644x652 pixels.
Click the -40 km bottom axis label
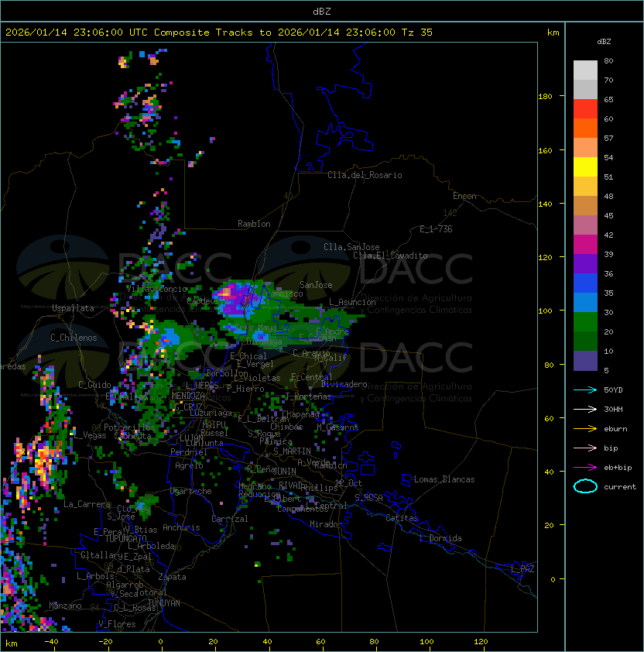tap(51, 642)
